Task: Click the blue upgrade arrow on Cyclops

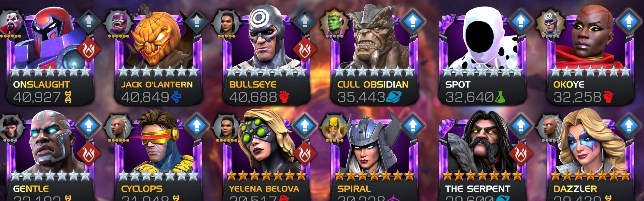Action: click(x=196, y=125)
